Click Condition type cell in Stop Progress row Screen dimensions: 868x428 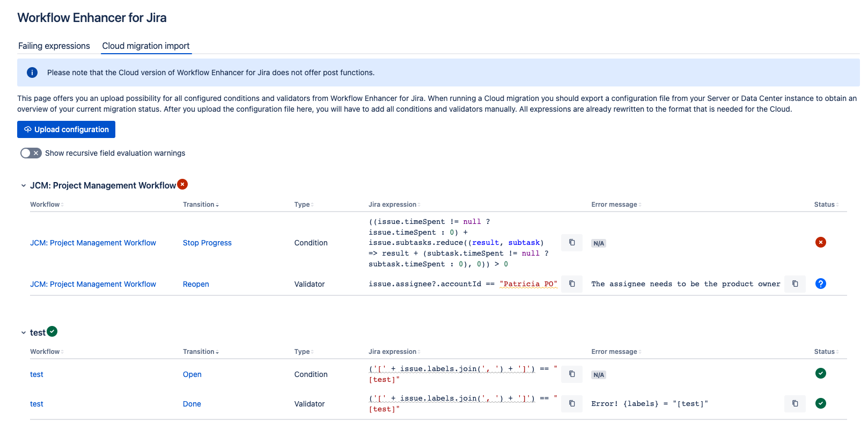coord(311,243)
